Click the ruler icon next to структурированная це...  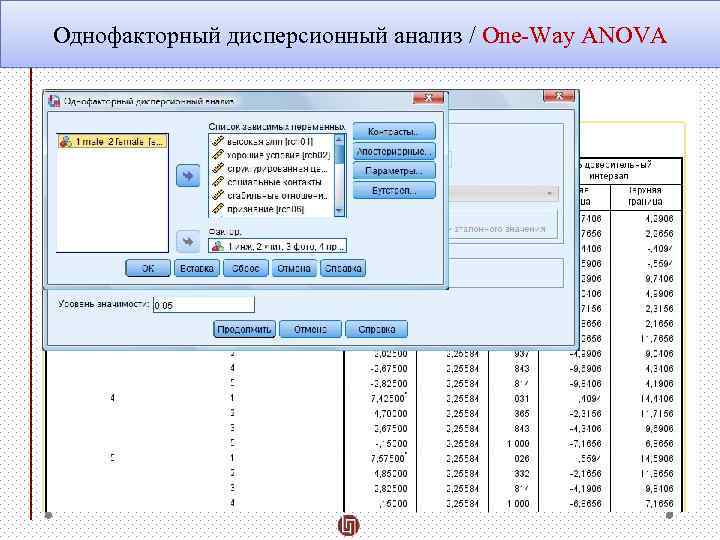pos(218,169)
